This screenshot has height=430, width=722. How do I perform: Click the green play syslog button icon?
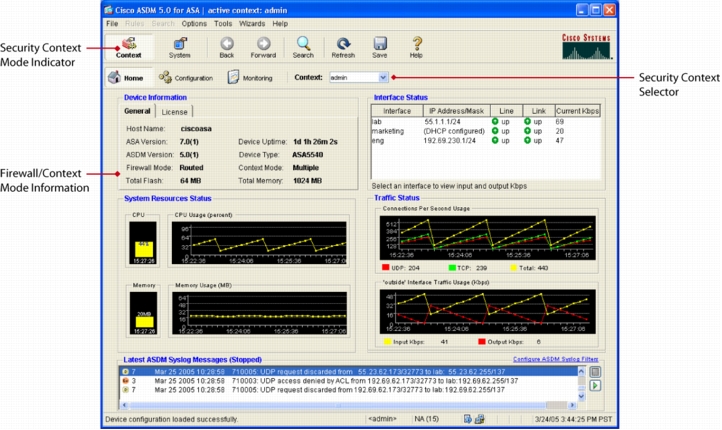click(595, 385)
